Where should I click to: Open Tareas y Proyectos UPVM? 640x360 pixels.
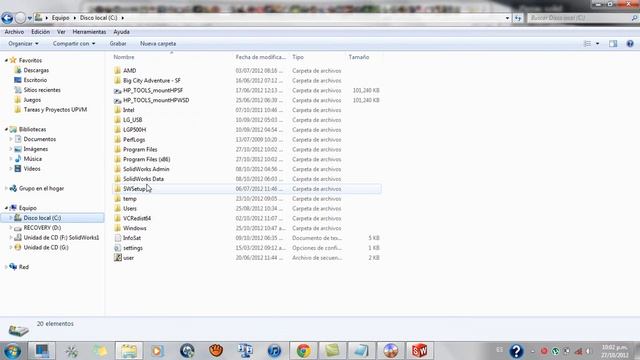pos(55,109)
